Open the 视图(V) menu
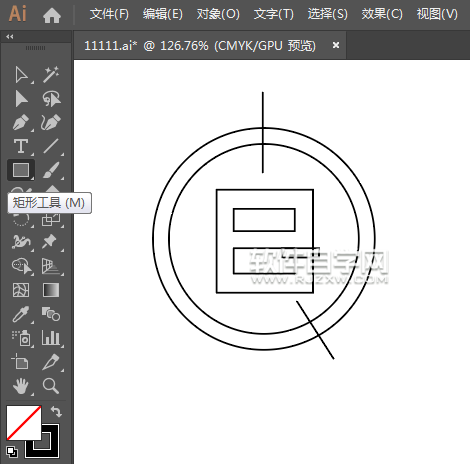The height and width of the screenshot is (464, 470). (x=437, y=14)
